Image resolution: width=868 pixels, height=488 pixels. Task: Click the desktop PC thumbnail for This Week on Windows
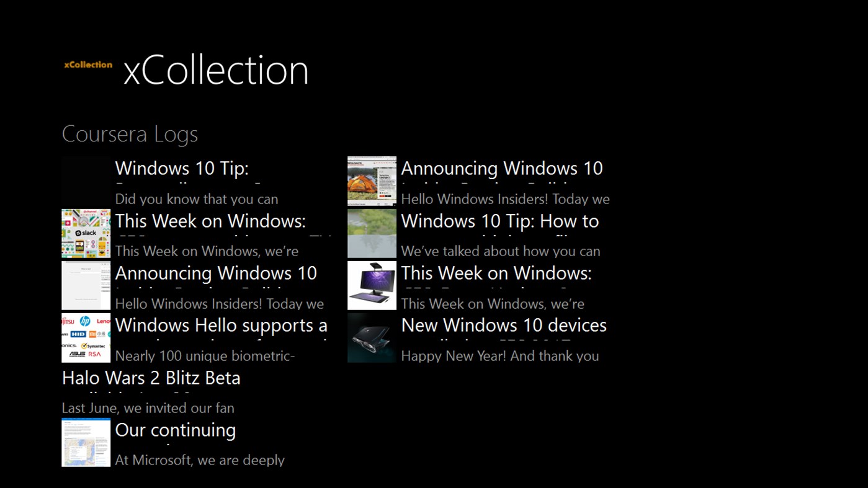(x=372, y=285)
